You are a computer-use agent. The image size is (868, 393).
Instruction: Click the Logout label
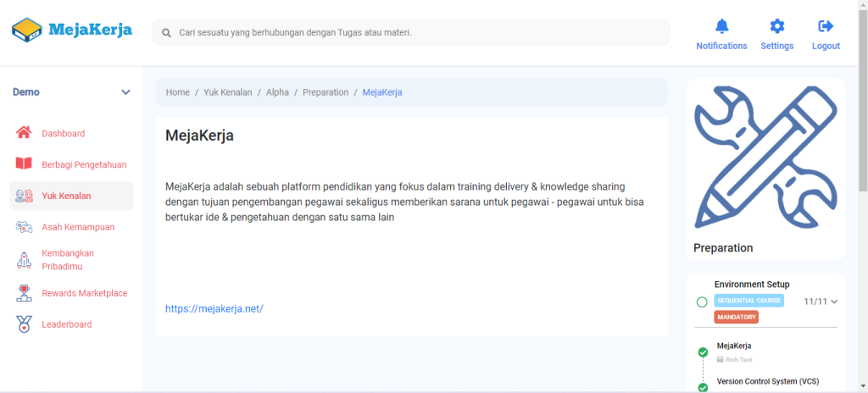(826, 46)
